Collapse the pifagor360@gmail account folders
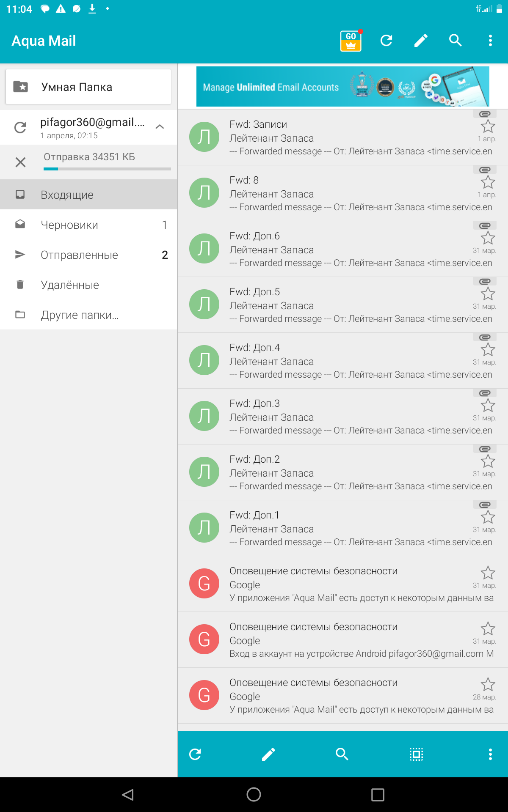 point(160,127)
